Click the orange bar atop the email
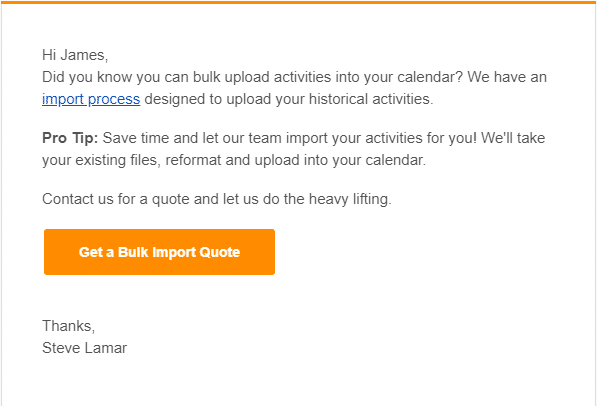 tap(298, 2)
